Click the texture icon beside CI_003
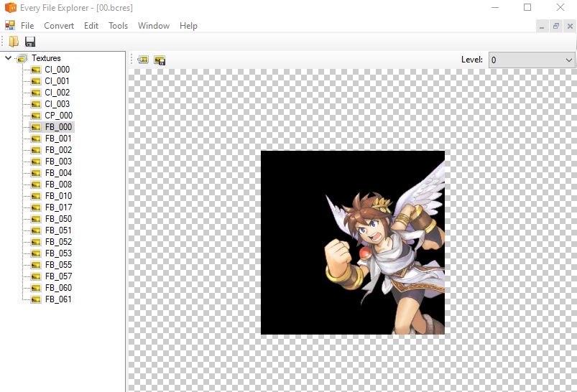Viewport: 577px width, 392px height. tap(36, 104)
